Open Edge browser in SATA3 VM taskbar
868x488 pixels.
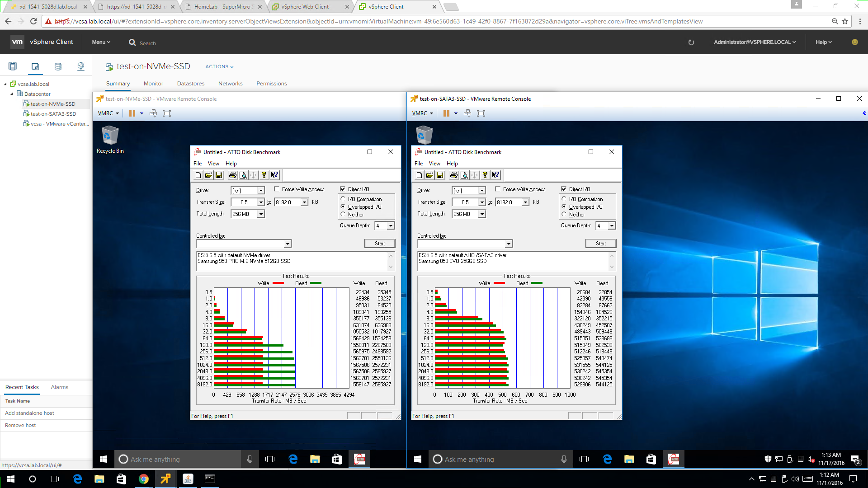[x=607, y=459]
